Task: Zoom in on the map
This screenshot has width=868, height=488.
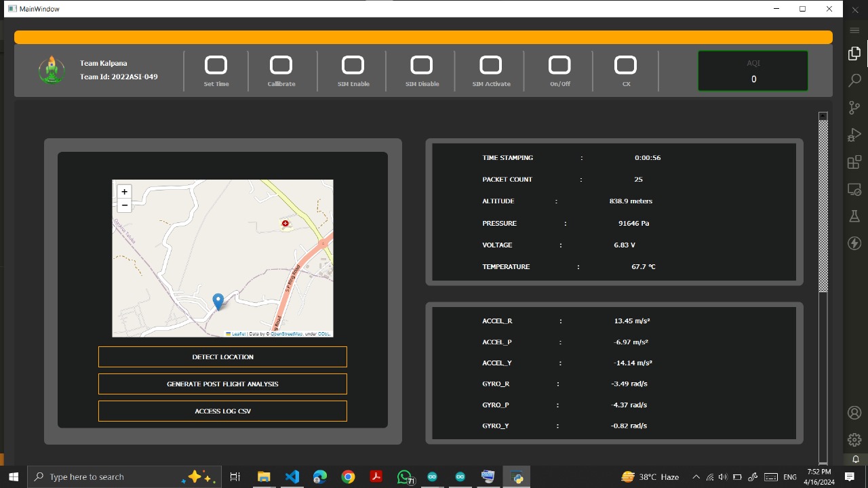Action: tap(124, 192)
